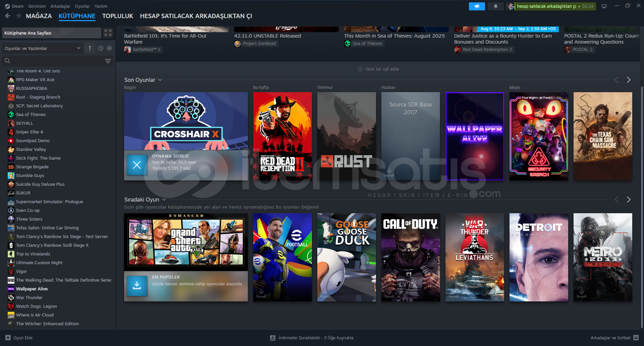The width and height of the screenshot is (644, 346).
Task: Expand the Son Oyunlar shelf dropdown
Action: [x=160, y=80]
